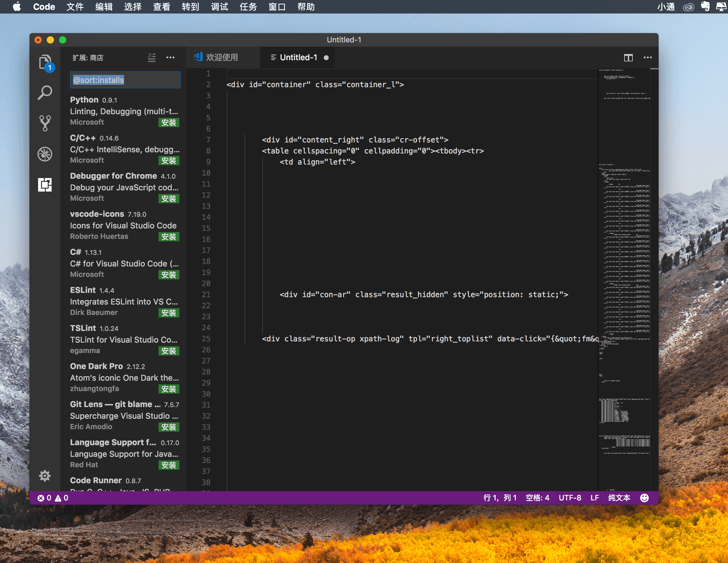Click the split editor icon
Image resolution: width=728 pixels, height=563 pixels.
coord(628,58)
